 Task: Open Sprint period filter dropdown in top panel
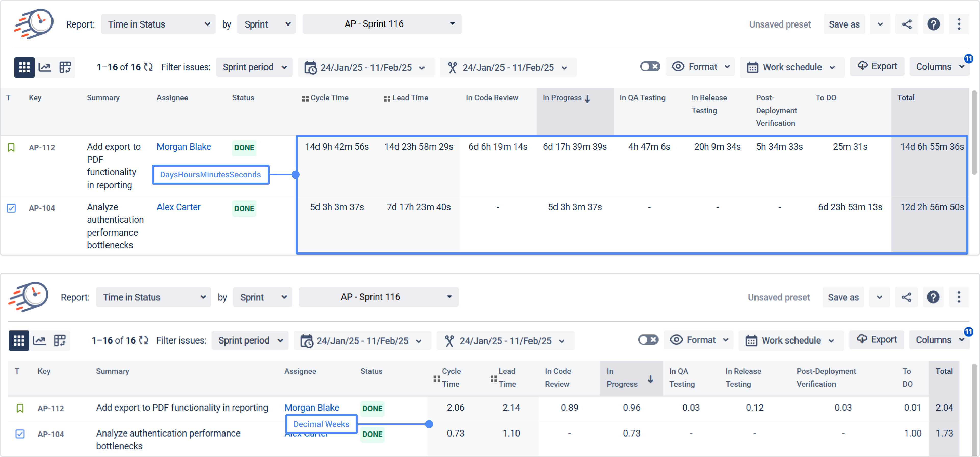click(x=254, y=67)
